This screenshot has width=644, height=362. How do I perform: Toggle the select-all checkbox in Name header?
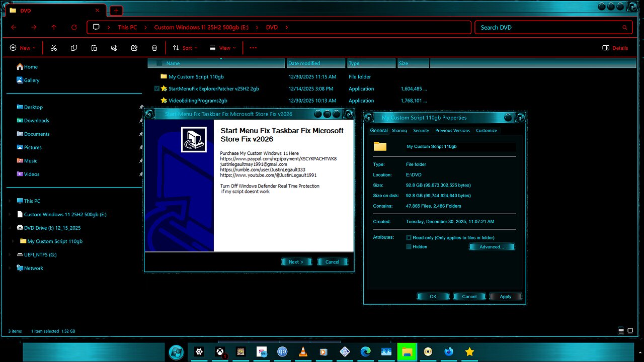[159, 63]
